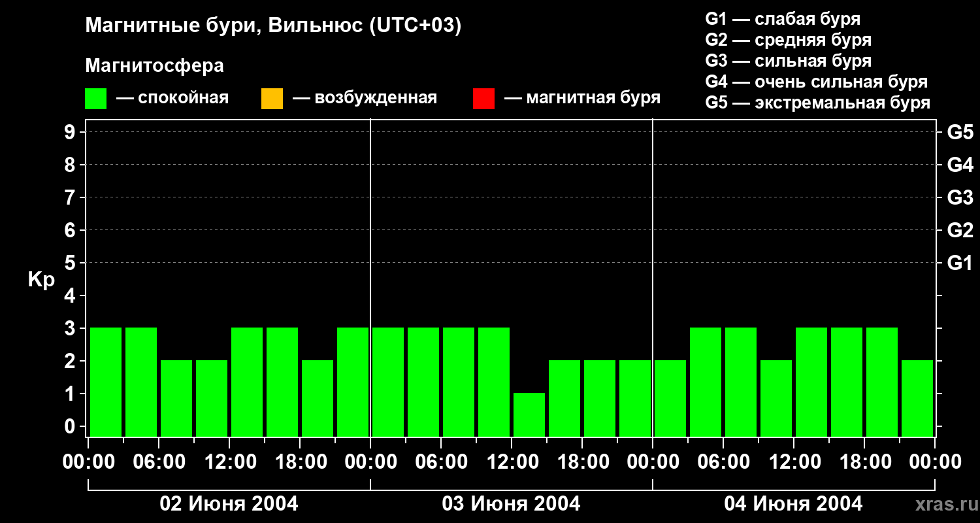Click the '— возбужденная' legend label
Image resolution: width=980 pixels, height=523 pixels.
[365, 98]
